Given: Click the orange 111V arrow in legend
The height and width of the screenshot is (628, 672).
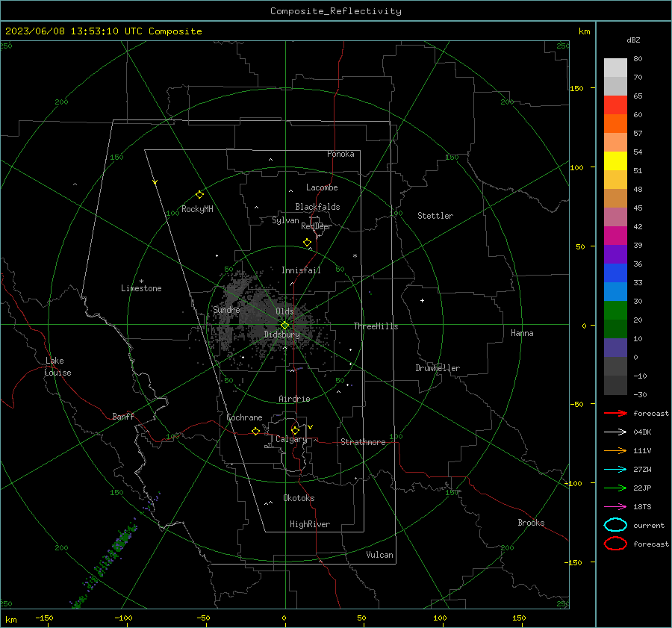Looking at the screenshot, I should tap(616, 450).
